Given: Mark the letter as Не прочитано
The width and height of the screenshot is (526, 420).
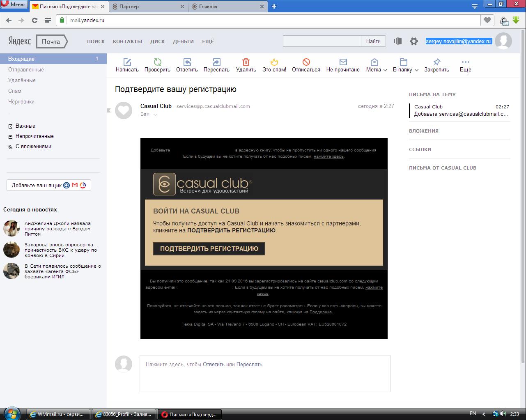Looking at the screenshot, I should (343, 65).
